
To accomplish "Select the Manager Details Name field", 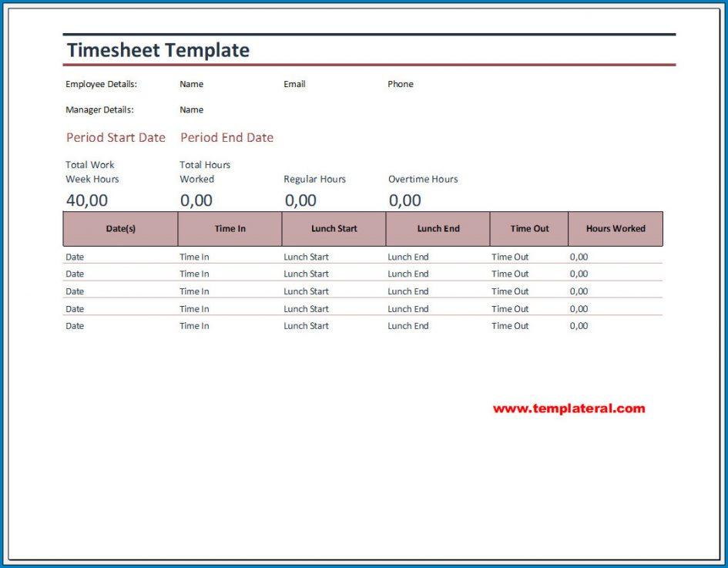I will (191, 109).
